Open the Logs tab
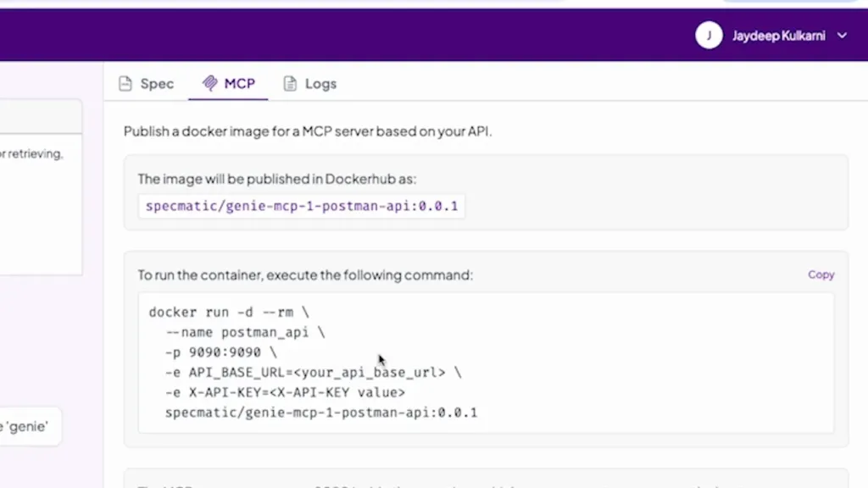The image size is (868, 488). [320, 84]
